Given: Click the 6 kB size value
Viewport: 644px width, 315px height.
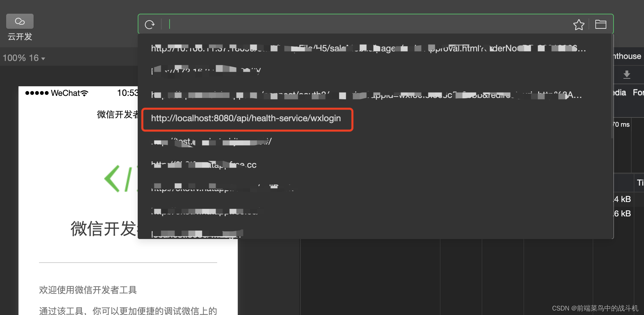Looking at the screenshot, I should (x=622, y=214).
